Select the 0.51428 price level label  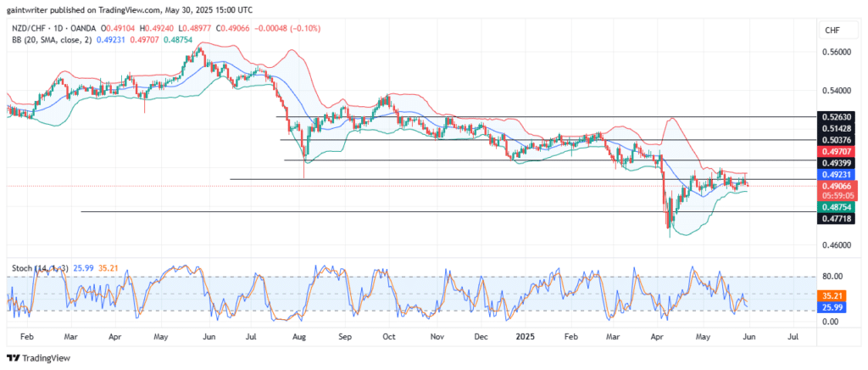[836, 128]
